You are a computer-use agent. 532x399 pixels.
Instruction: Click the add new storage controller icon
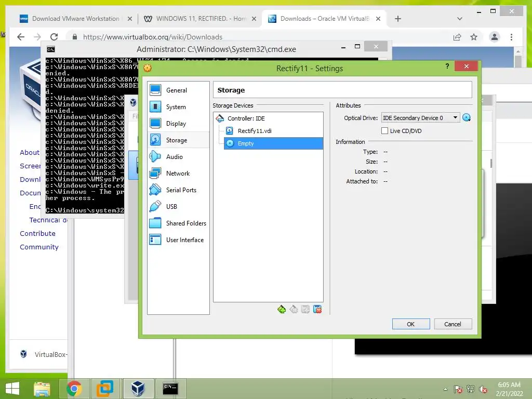click(282, 310)
